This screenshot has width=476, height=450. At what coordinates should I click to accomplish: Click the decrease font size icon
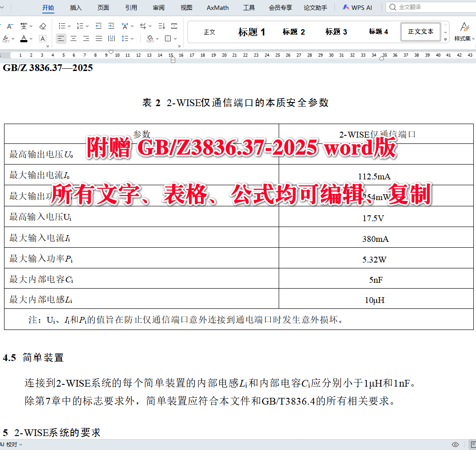[x=10, y=27]
